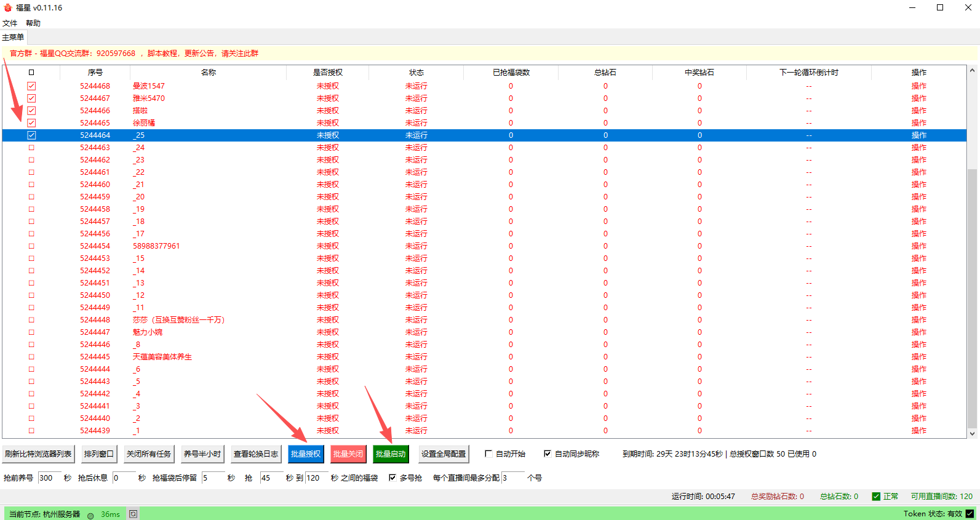Click the 抢前养号 seconds input field
Image resolution: width=980 pixels, height=520 pixels.
[x=50, y=478]
